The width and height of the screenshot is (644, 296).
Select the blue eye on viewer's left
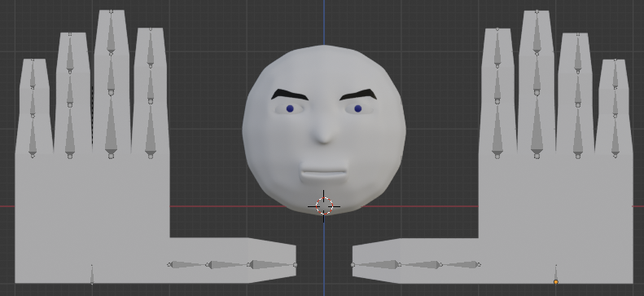(290, 108)
